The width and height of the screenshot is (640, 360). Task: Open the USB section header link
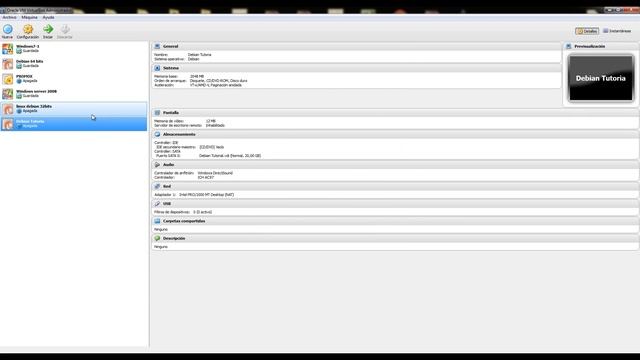coord(167,204)
